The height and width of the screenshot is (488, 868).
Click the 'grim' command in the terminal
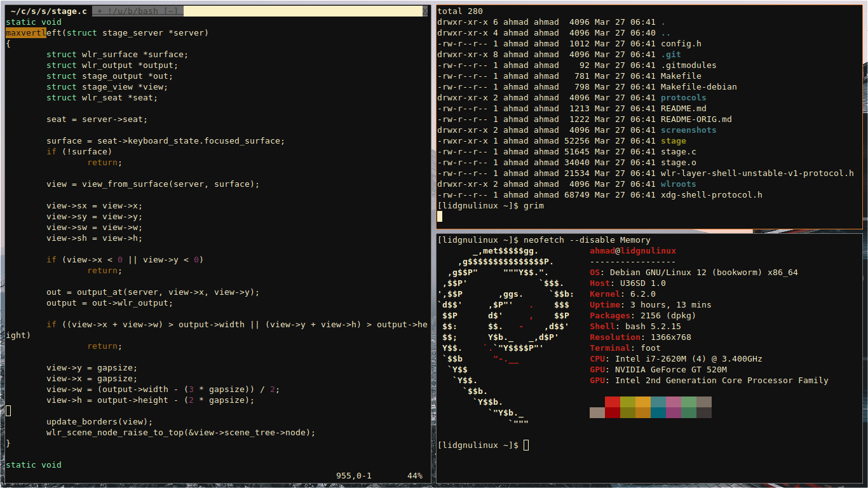(x=534, y=205)
